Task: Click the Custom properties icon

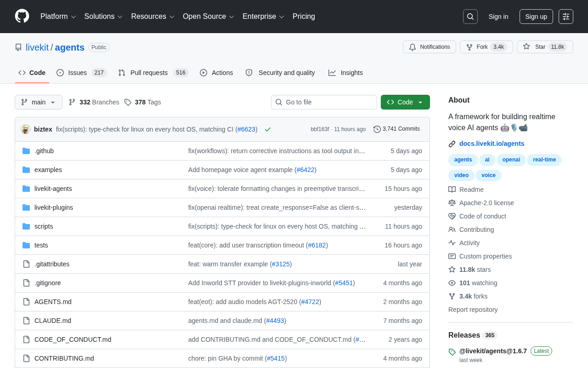Action: 452,256
